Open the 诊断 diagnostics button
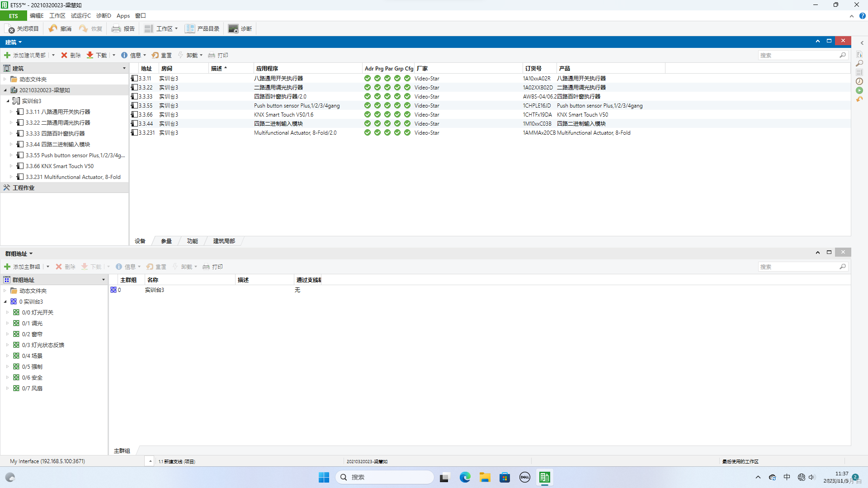868x488 pixels. click(x=240, y=29)
